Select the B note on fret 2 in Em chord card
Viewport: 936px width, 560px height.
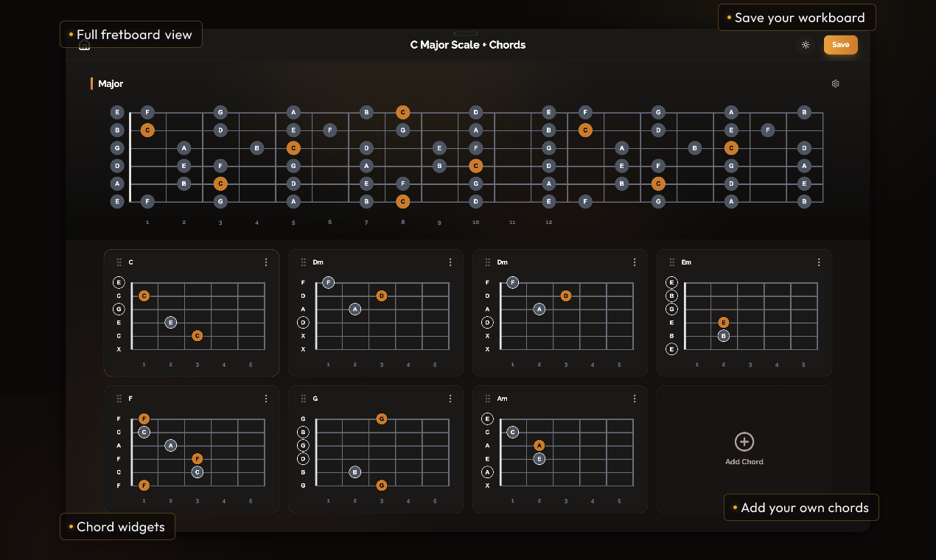(x=724, y=336)
